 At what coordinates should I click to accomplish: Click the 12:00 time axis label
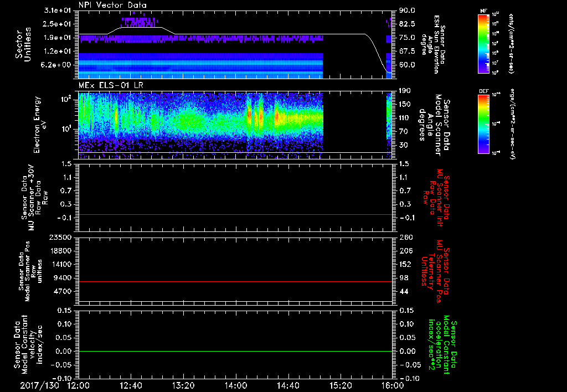[78, 385]
